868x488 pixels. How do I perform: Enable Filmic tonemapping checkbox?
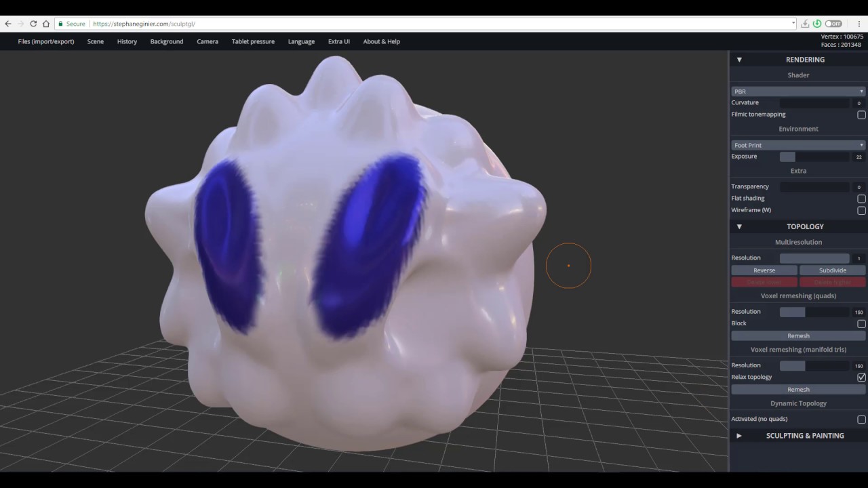[x=861, y=115]
